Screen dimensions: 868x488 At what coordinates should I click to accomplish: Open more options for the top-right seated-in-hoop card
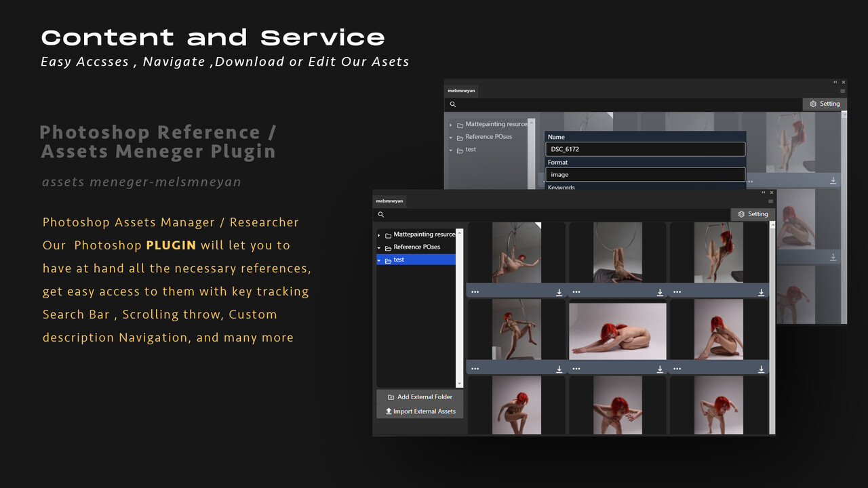click(677, 292)
